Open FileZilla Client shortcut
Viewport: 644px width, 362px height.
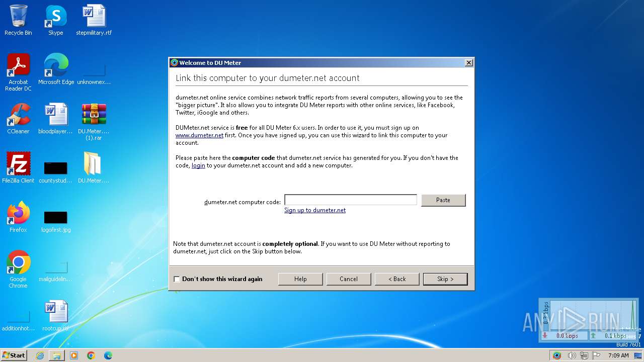tap(18, 168)
